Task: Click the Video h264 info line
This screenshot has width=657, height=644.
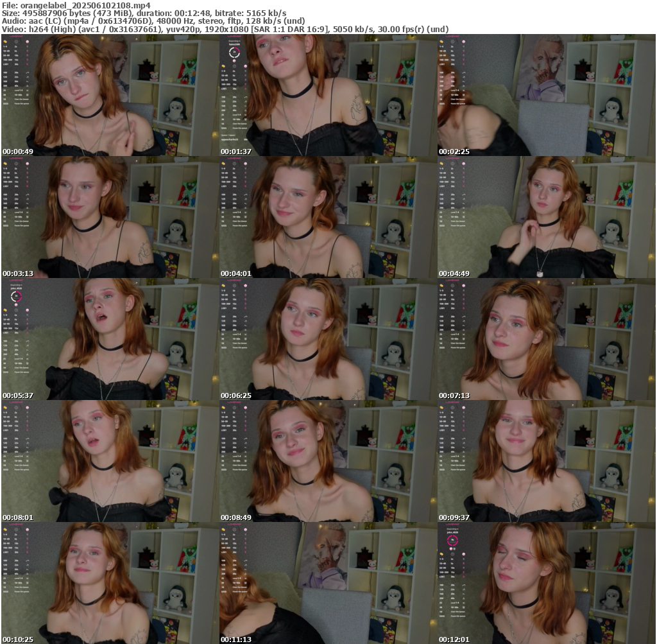Action: coord(225,29)
